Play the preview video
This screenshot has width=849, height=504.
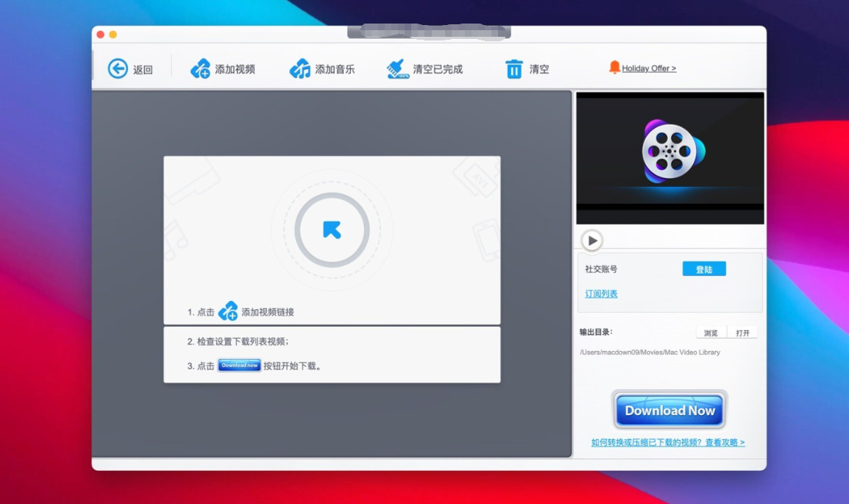point(592,241)
